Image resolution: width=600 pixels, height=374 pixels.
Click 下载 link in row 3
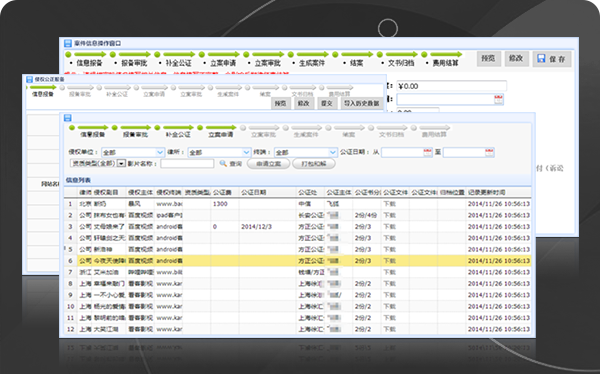(x=390, y=227)
